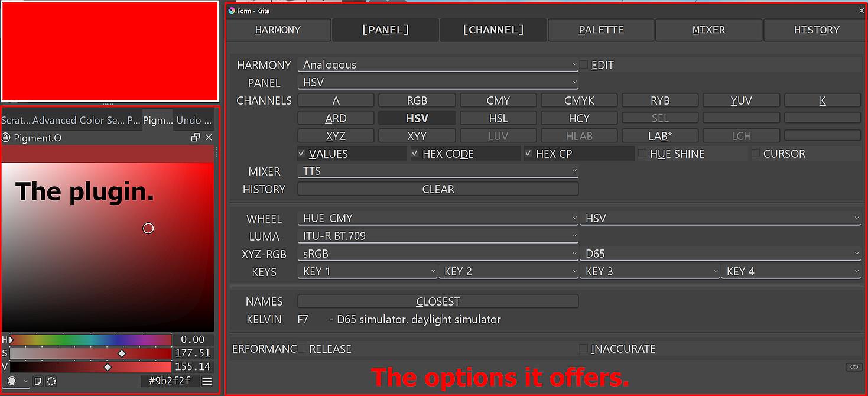Switch to the PALETTE tab
Image resolution: width=868 pixels, height=396 pixels.
[601, 30]
